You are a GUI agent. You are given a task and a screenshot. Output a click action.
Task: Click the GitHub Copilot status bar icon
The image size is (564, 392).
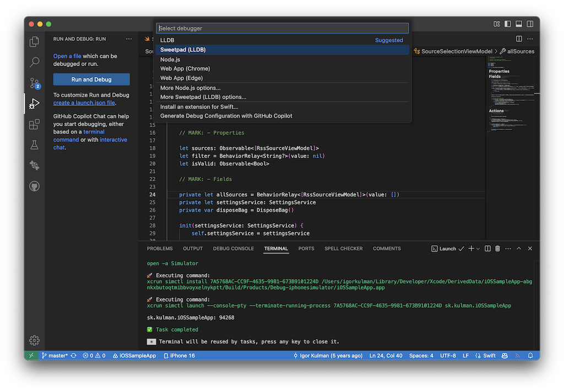(504, 355)
